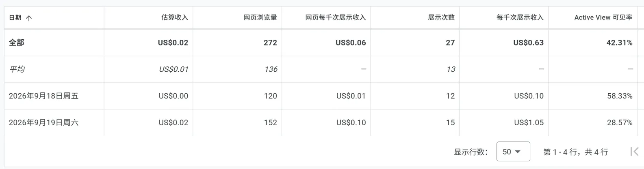This screenshot has width=644, height=169.
Task: Select the 2026年9月19日周六 row date
Action: tap(43, 122)
